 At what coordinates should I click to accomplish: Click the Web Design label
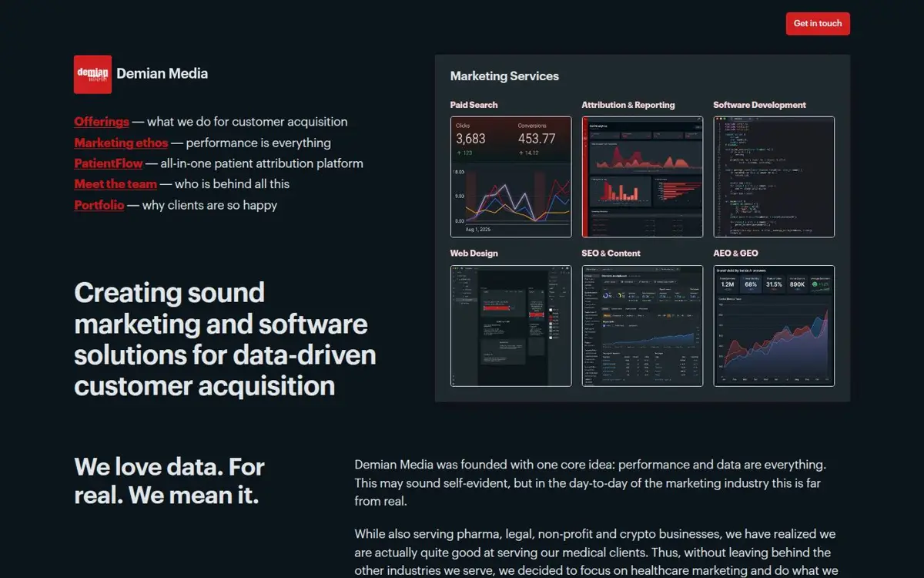pyautogui.click(x=474, y=253)
